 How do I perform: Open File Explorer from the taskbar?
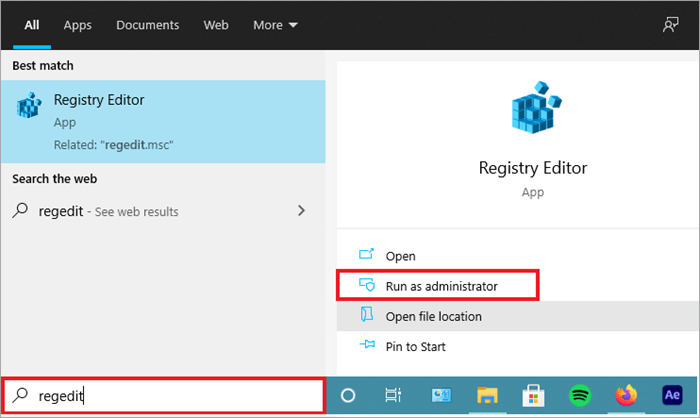[487, 395]
